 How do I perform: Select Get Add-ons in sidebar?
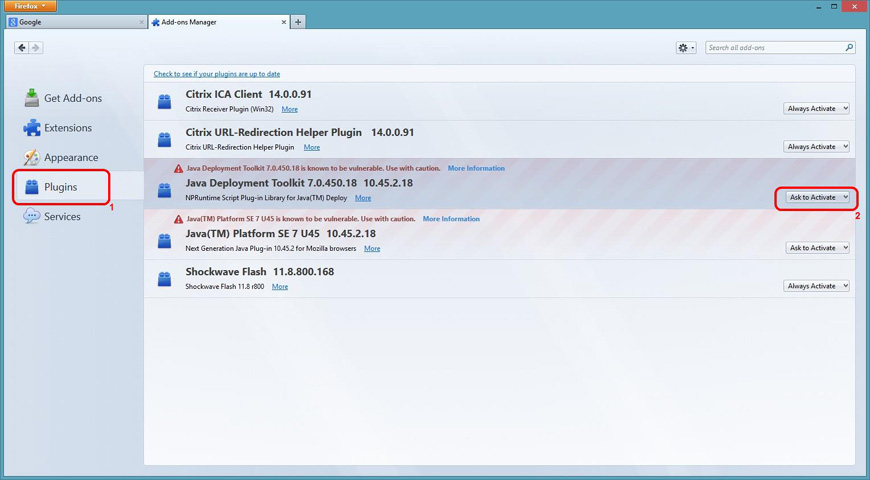pyautogui.click(x=63, y=98)
